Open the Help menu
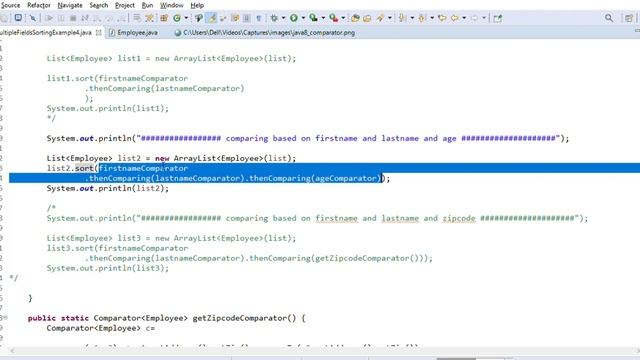The image size is (640, 360). (x=197, y=5)
